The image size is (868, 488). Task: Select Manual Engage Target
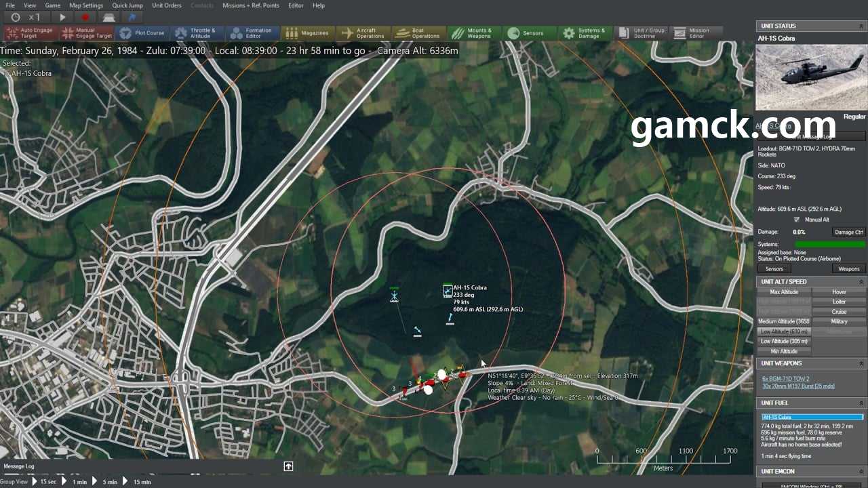(x=87, y=33)
